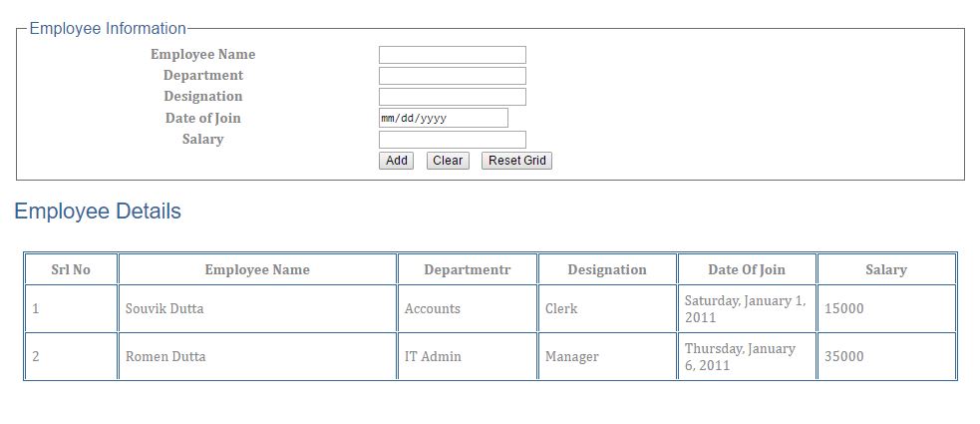Click the IT Admin cell

[x=433, y=356]
